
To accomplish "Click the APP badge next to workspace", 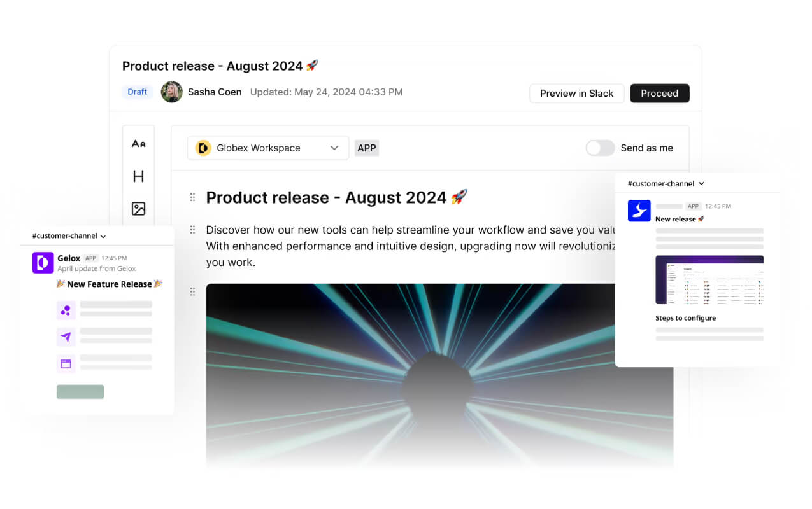I will (x=366, y=148).
